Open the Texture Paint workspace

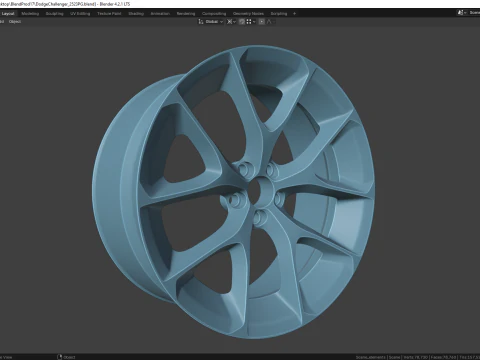109,14
